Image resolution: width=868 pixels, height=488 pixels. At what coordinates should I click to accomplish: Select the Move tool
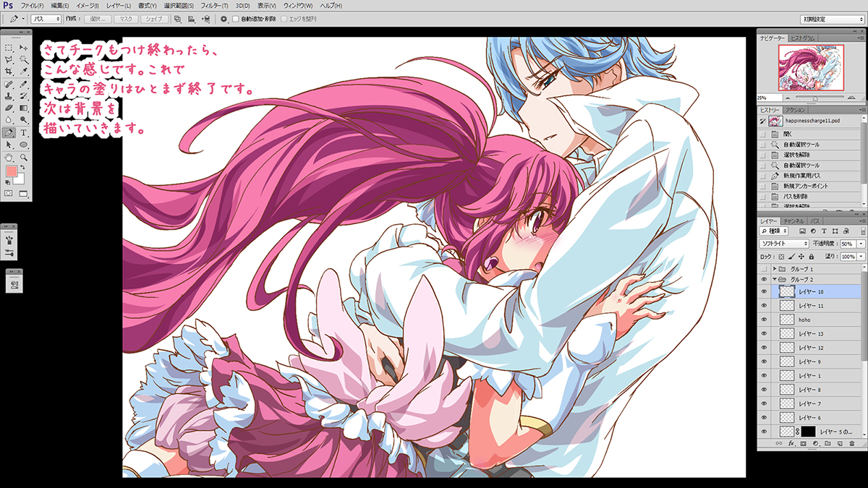point(24,47)
